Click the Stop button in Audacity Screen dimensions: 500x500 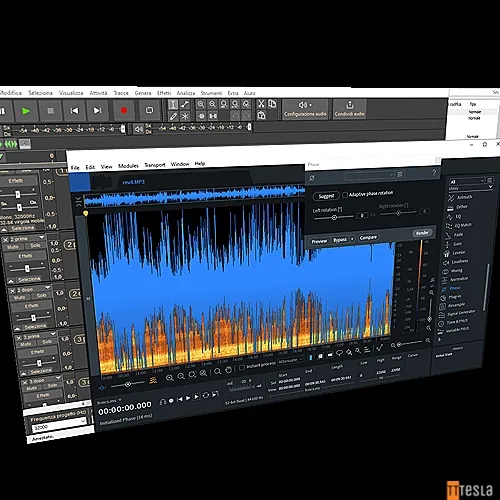tap(50, 110)
